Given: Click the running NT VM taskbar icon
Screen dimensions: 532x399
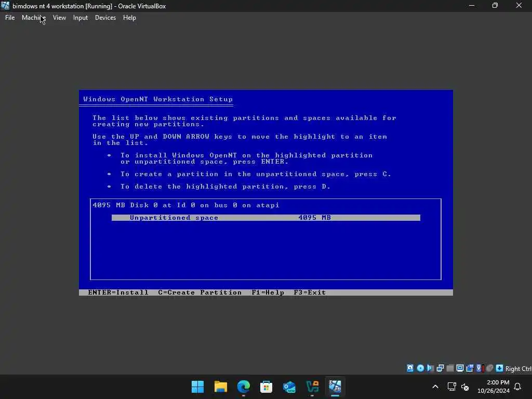Looking at the screenshot, I should pos(335,387).
